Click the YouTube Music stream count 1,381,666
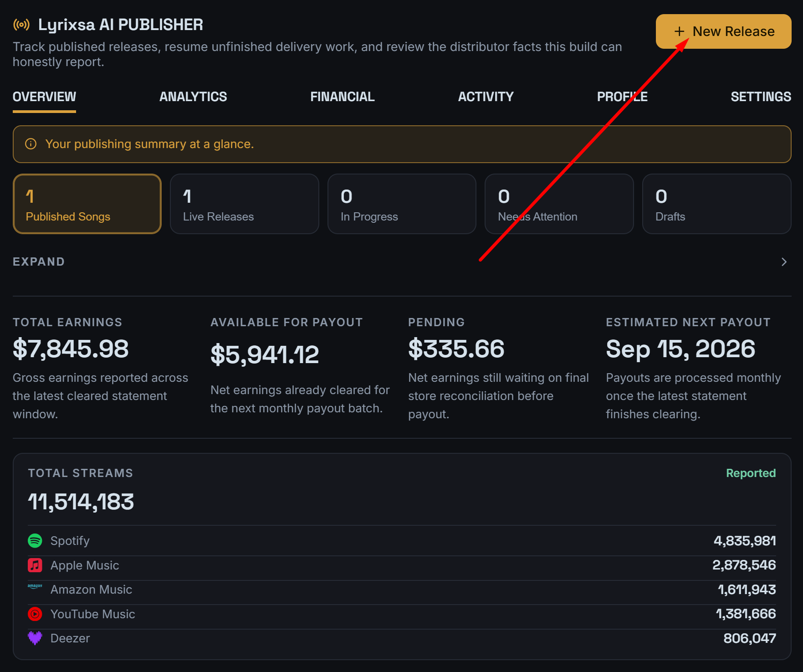Screen dimensions: 803x672 click(x=746, y=614)
